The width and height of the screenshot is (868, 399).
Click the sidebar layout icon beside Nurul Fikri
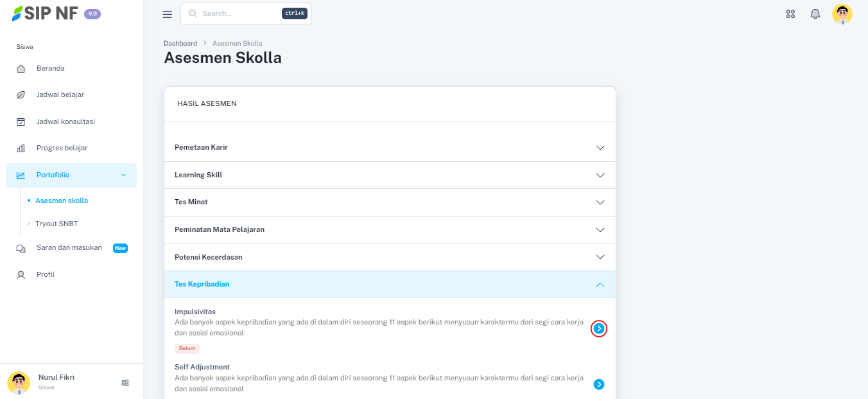[x=125, y=383]
